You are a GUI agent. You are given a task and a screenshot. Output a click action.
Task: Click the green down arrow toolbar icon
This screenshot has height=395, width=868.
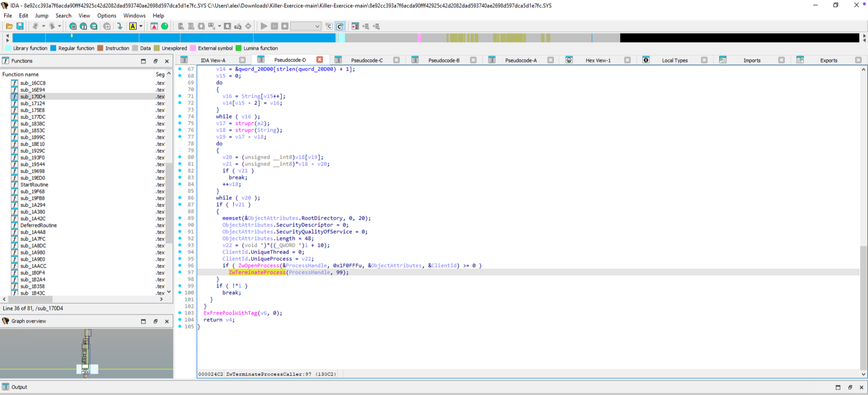tap(120, 26)
